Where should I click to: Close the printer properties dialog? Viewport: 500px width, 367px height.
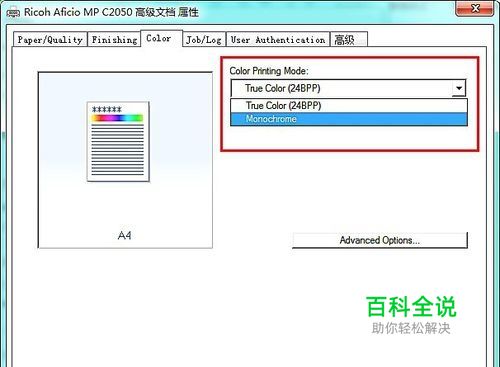[x=475, y=8]
